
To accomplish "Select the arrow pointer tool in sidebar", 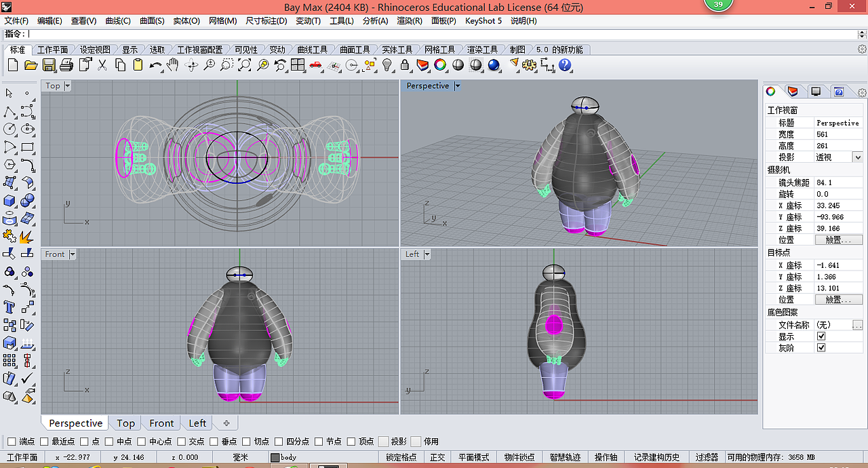I will [9, 93].
